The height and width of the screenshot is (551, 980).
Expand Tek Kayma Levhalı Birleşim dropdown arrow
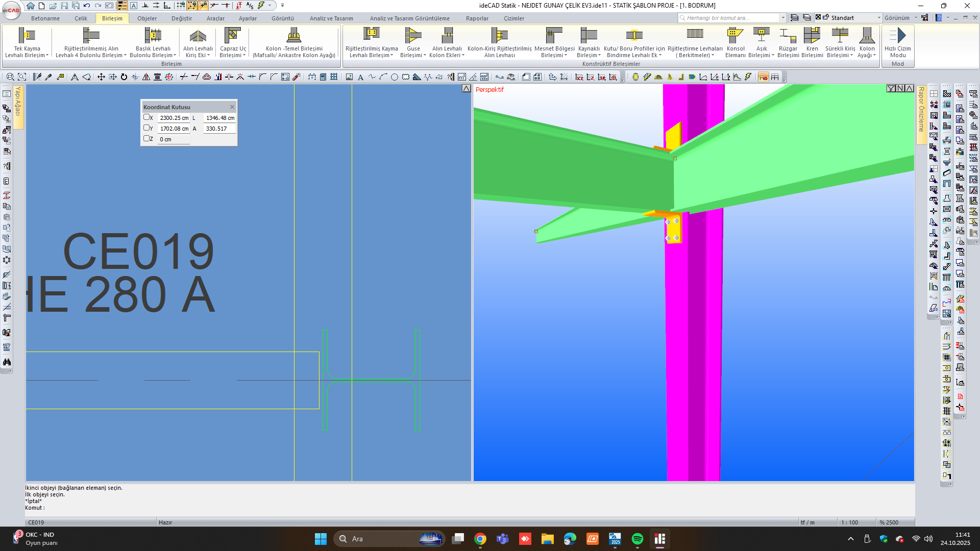point(47,56)
